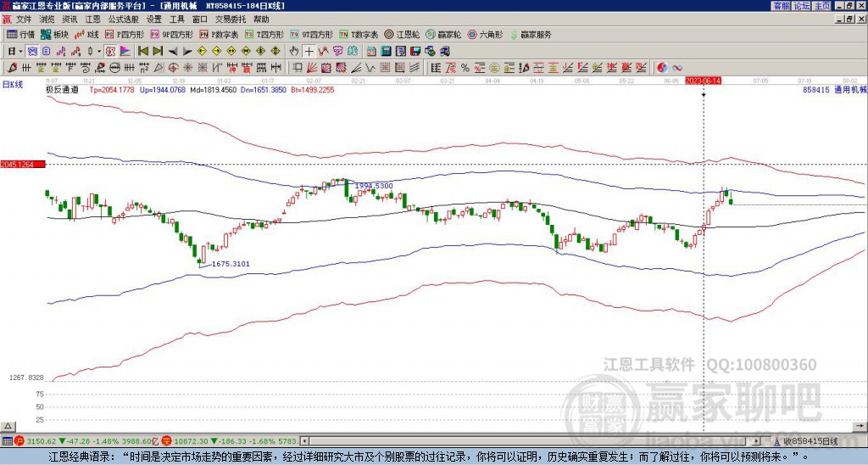Image resolution: width=868 pixels, height=465 pixels.
Task: Click the calendar 21 icon
Action: [371, 52]
